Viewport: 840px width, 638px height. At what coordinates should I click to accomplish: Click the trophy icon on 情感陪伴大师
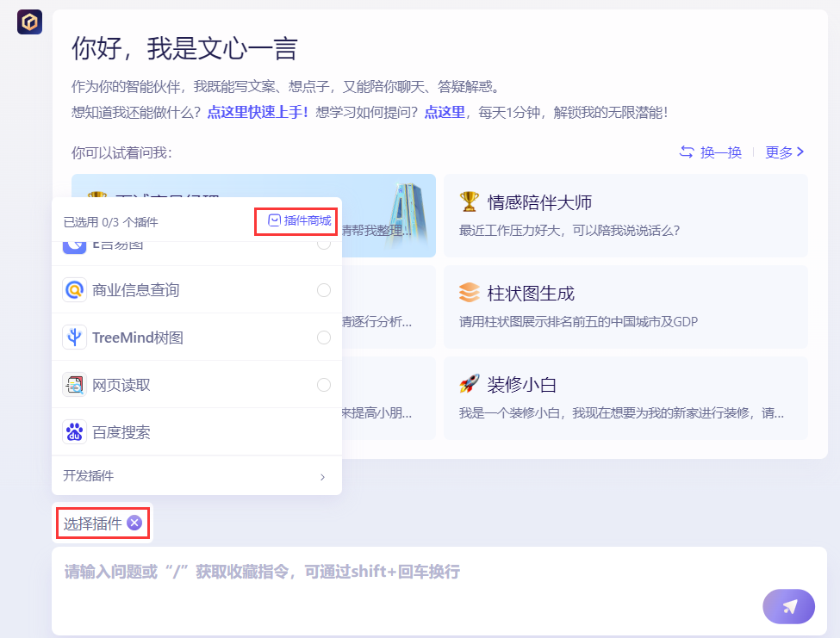(470, 201)
